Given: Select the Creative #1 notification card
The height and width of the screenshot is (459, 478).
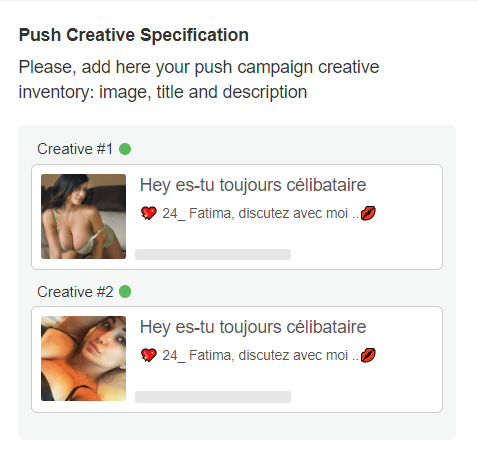Looking at the screenshot, I should [237, 217].
